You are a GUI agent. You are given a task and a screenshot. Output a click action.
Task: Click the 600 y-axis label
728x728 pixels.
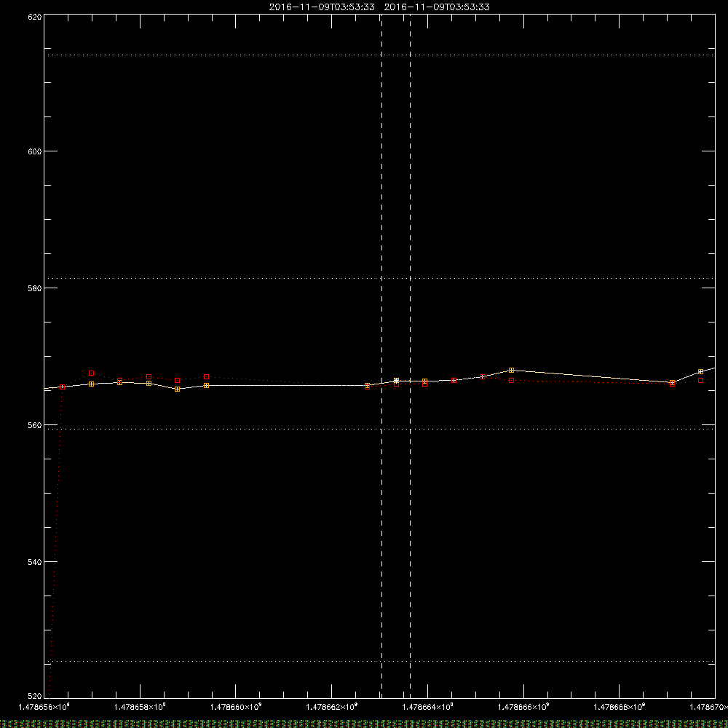35,151
